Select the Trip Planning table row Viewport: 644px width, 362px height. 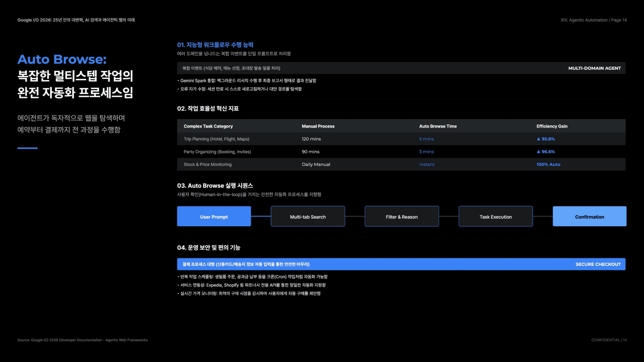click(x=401, y=139)
